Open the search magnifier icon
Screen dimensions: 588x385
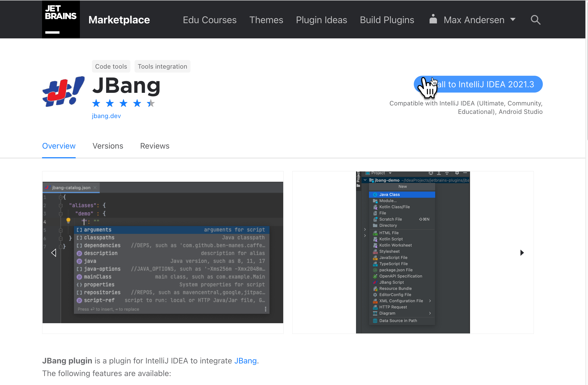click(x=535, y=20)
